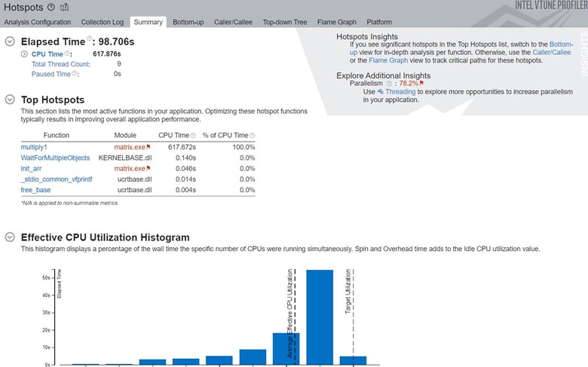
Task: Go to the Top-down Tree tab
Action: point(285,22)
